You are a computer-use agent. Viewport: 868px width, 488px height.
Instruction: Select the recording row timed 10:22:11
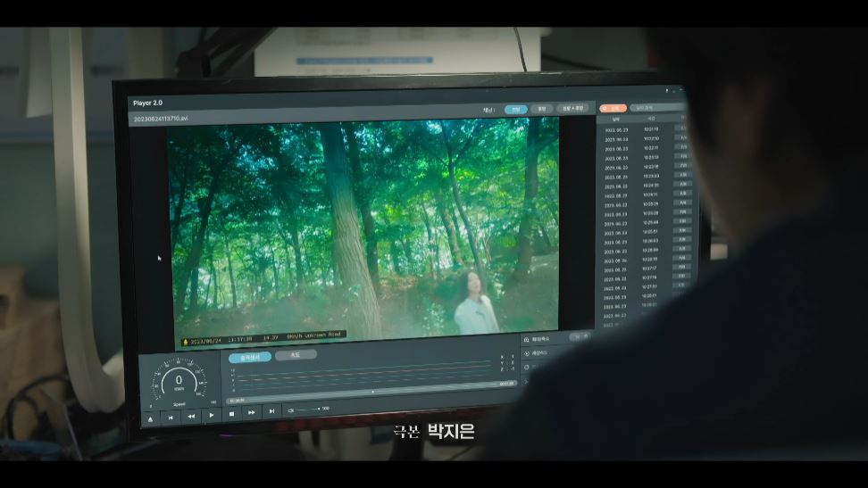pos(645,148)
